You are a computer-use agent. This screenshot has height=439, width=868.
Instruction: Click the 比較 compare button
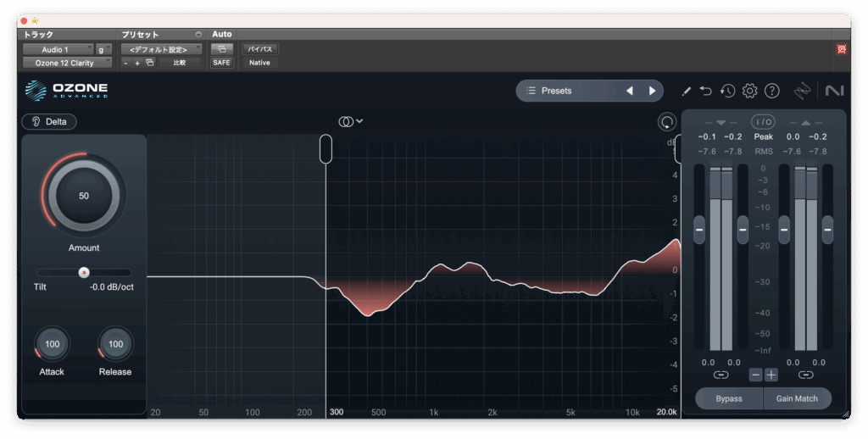pyautogui.click(x=179, y=63)
